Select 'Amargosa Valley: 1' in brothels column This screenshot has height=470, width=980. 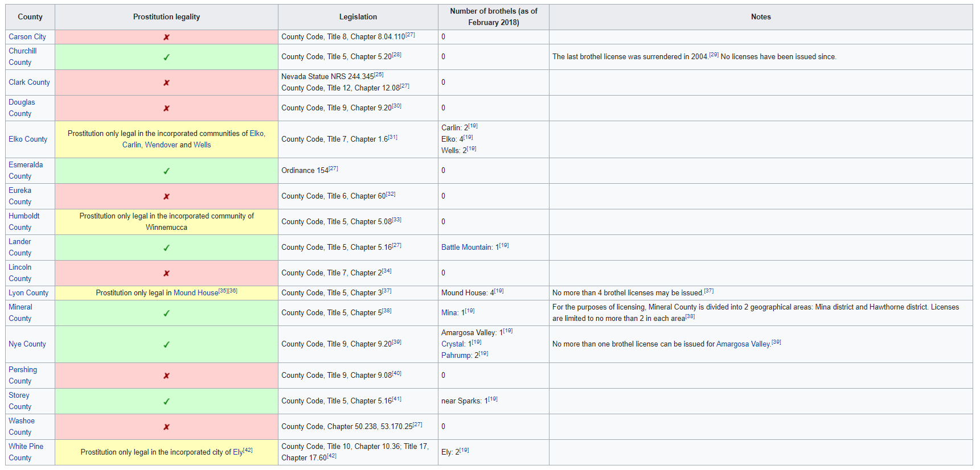pos(472,333)
